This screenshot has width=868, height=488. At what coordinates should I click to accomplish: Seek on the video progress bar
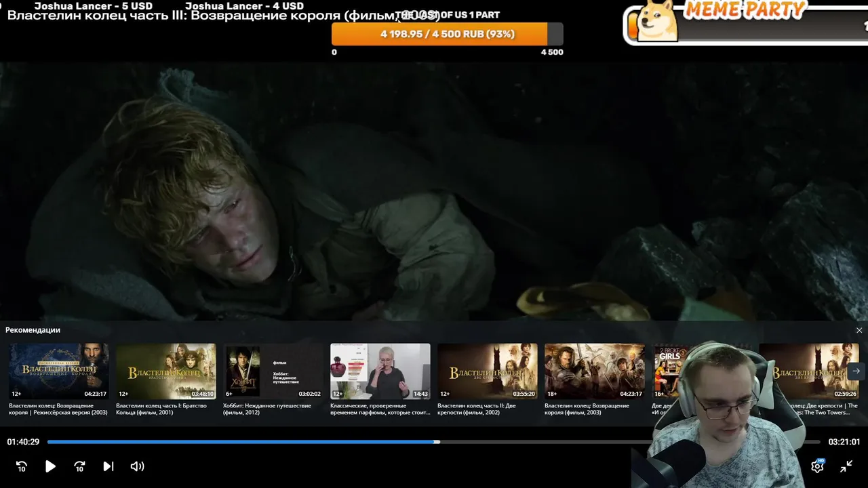pos(433,442)
